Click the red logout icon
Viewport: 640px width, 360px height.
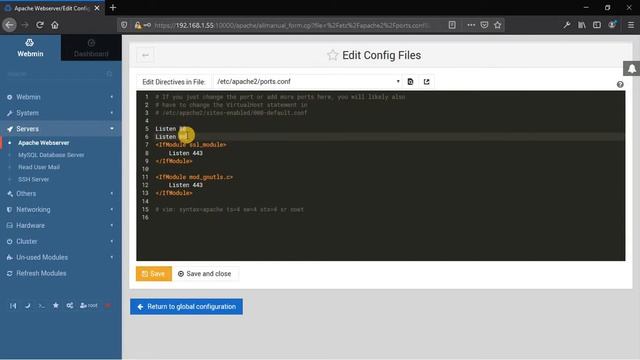click(x=108, y=306)
